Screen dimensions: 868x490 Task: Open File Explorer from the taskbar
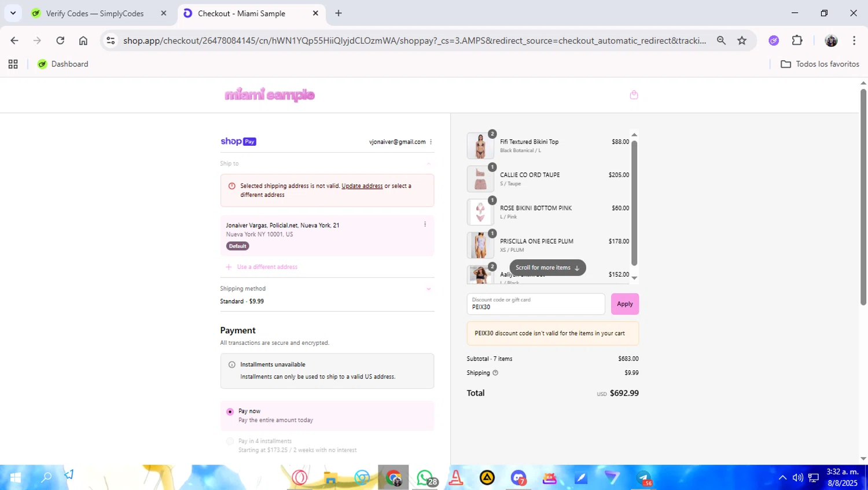pos(331,478)
